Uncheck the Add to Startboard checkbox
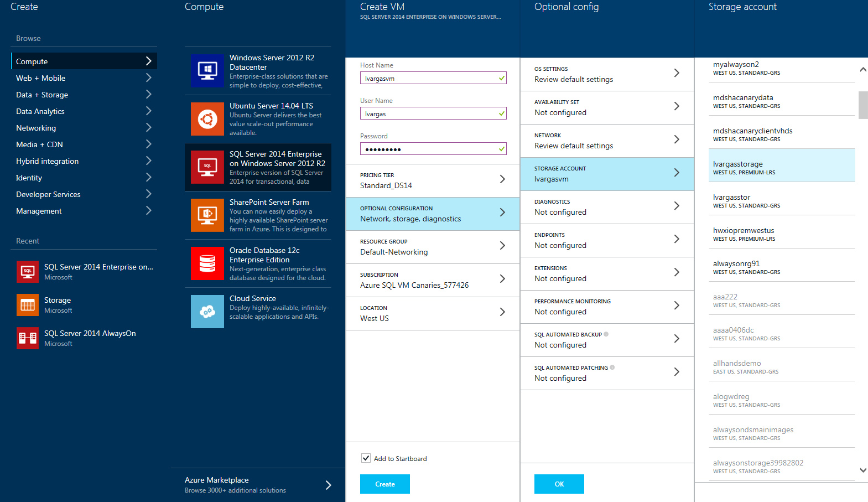868x502 pixels. coord(366,458)
